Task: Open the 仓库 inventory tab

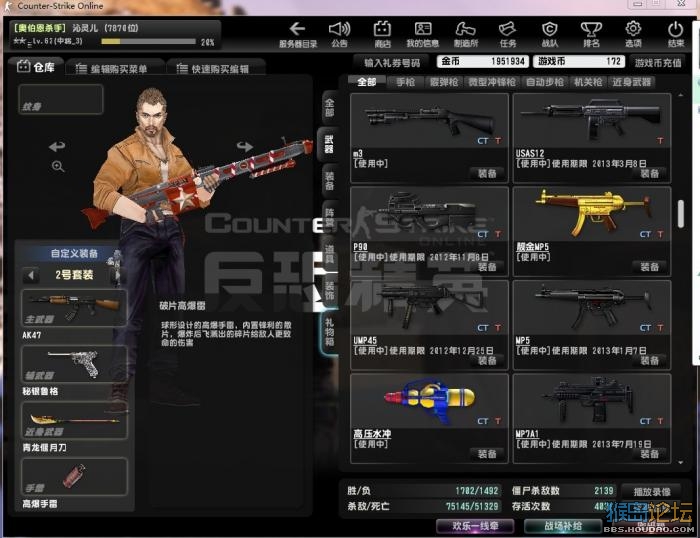Action: pos(37,67)
